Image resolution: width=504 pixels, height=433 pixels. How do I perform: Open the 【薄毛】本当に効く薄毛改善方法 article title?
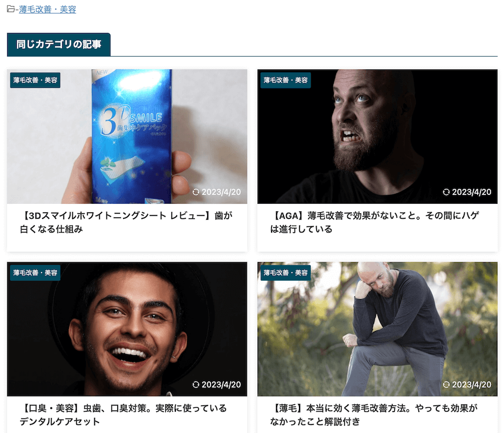click(x=374, y=415)
